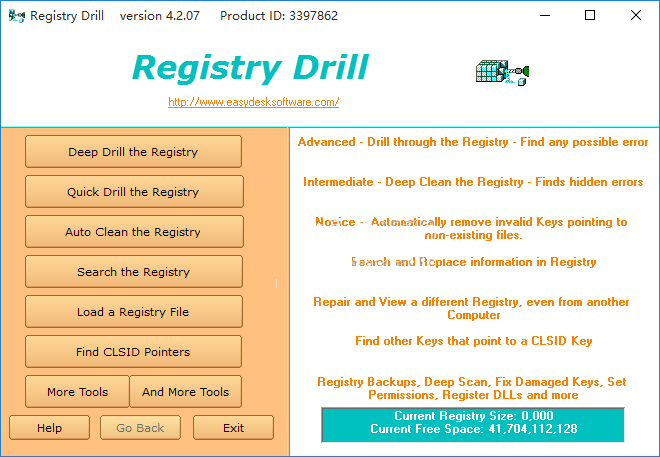Click 'Advanced - Drill through the Registry' text

pos(473,142)
